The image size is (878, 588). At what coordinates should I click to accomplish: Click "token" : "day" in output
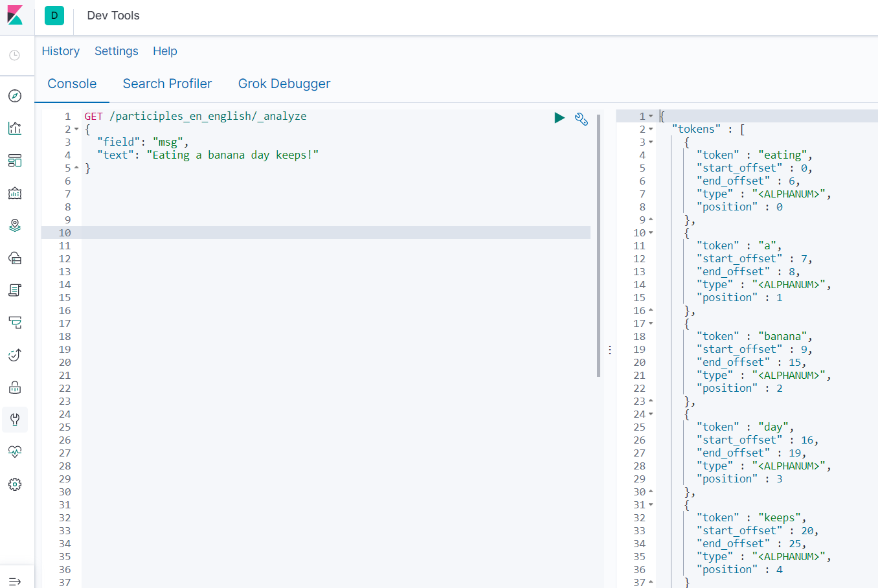pos(745,427)
